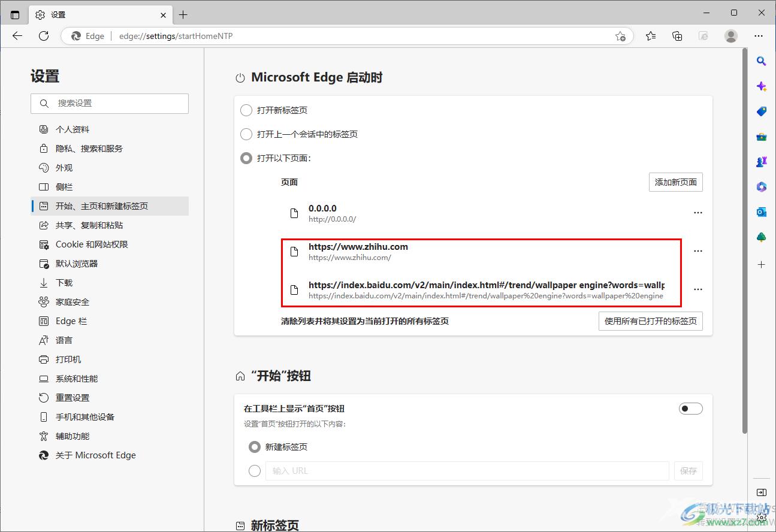Open 开始、主页和新建标签页 section

110,206
